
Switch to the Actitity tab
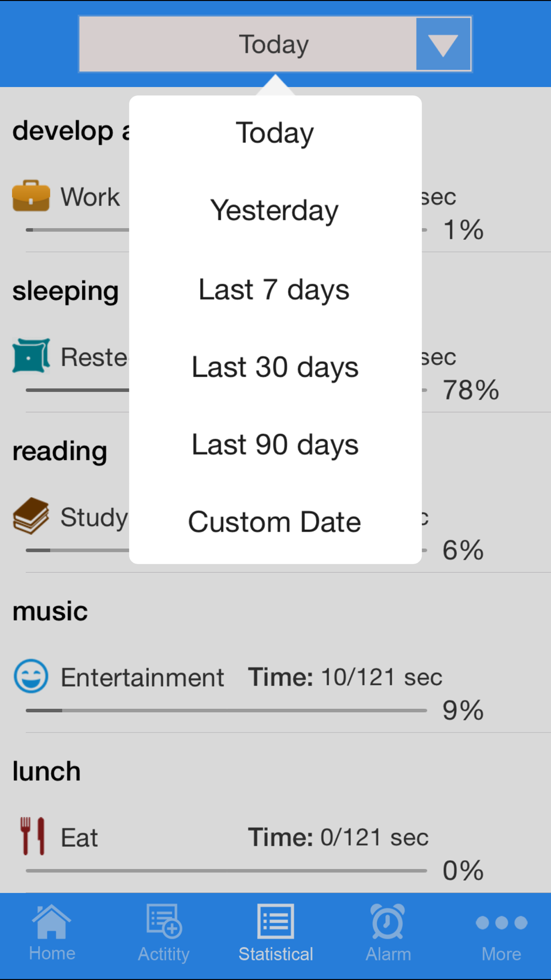point(164,932)
